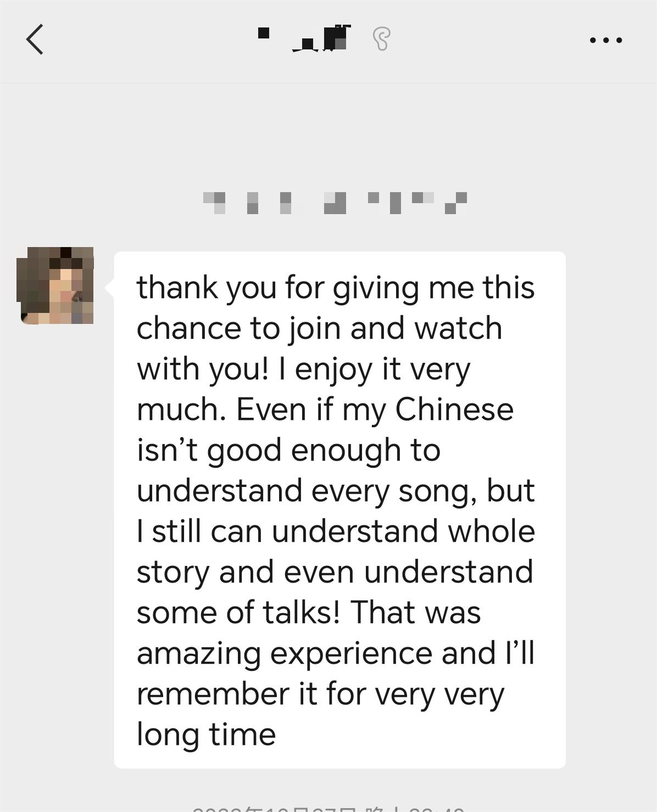657x812 pixels.
Task: Tap the back arrow to leave chat
Action: click(x=35, y=40)
